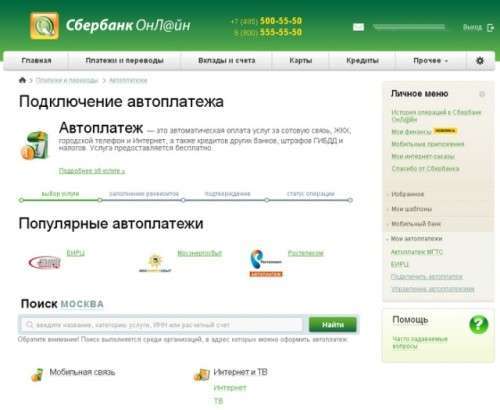Click the Ростелеком logo
Image resolution: width=500 pixels, height=410 pixels.
click(266, 263)
